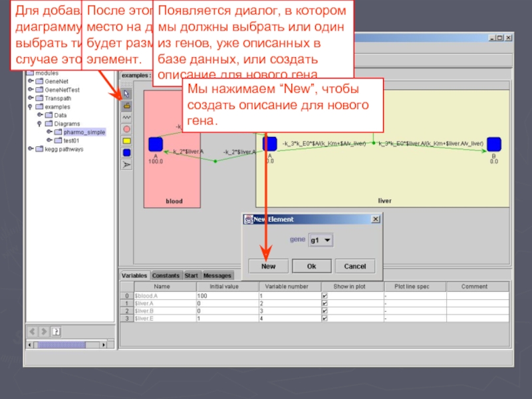Click the help question mark icon
This screenshot has width=532, height=399.
tap(56, 331)
